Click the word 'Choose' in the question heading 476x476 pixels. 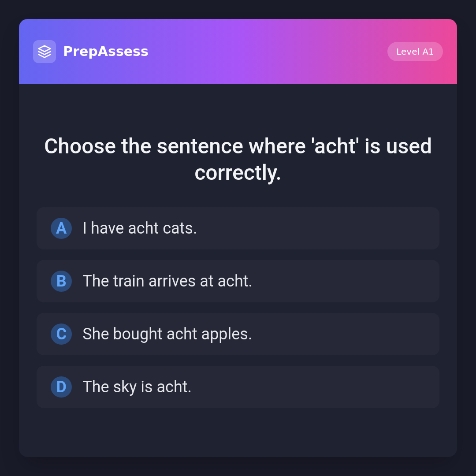coord(79,146)
